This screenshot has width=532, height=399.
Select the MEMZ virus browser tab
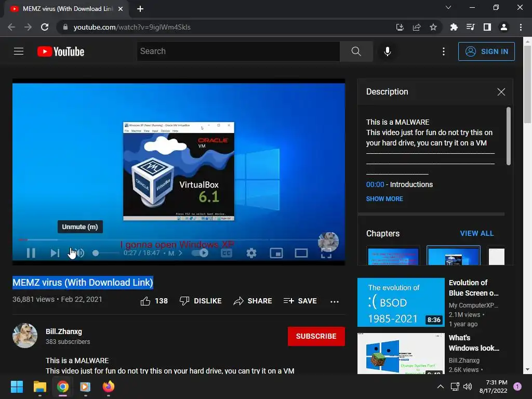[66, 9]
